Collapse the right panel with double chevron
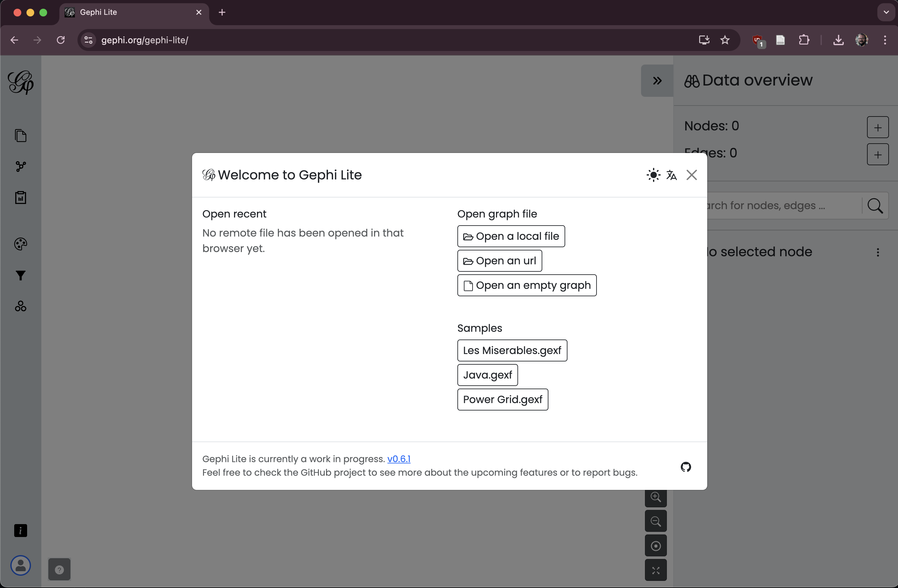Image resolution: width=898 pixels, height=588 pixels. coord(657,81)
